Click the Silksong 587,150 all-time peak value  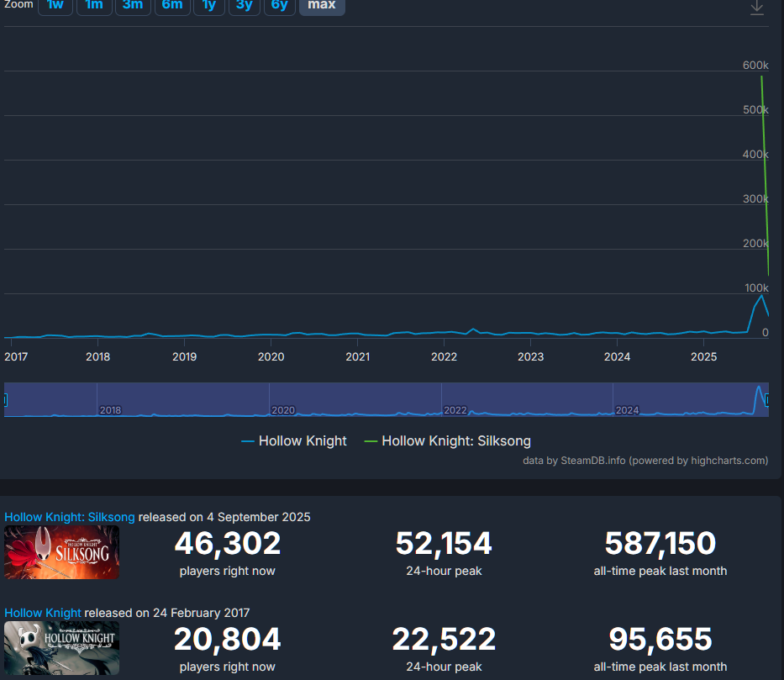pos(660,544)
